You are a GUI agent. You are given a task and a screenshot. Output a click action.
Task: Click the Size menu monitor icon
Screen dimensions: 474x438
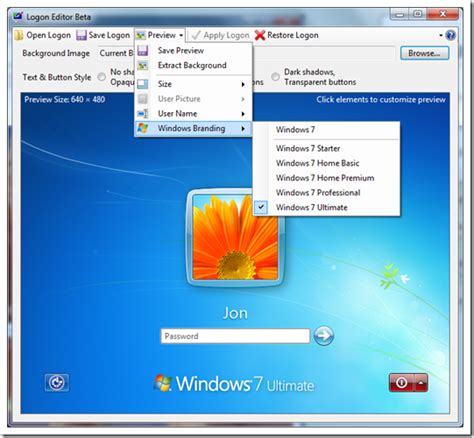click(x=143, y=84)
